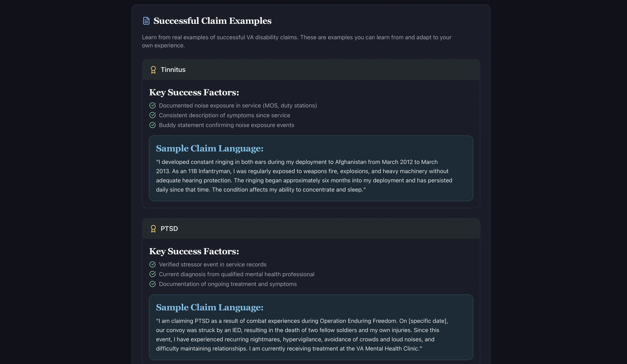Screen dimensions: 627x364
Task: Click the award ribbon icon next to PTSD
Action: (153, 229)
